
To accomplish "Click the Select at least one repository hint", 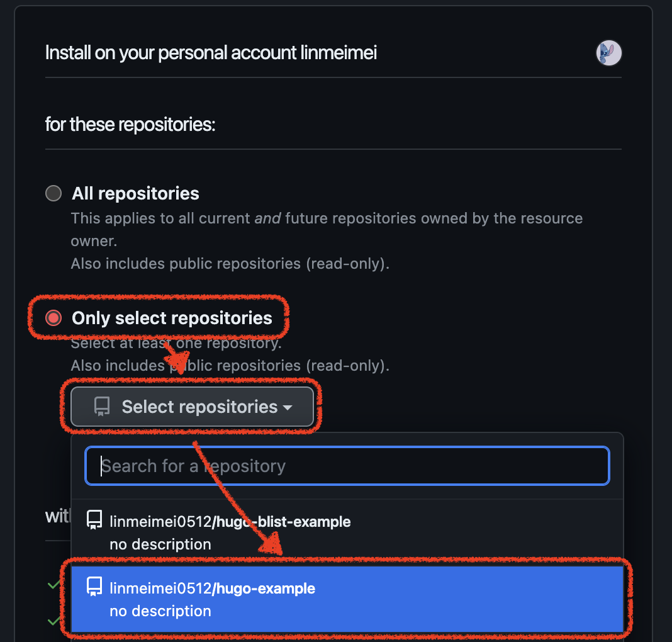I will pos(176,343).
